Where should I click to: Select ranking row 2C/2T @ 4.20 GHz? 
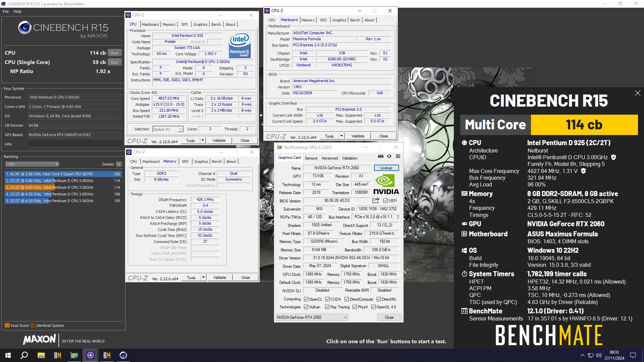pyautogui.click(x=63, y=201)
